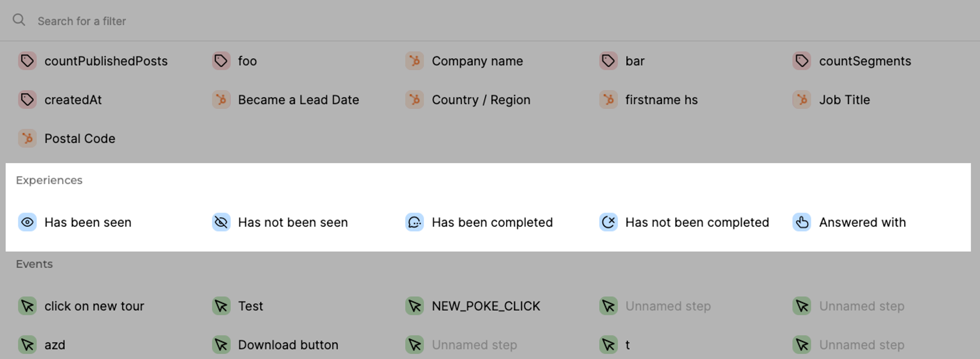Image resolution: width=980 pixels, height=359 pixels.
Task: Choose the NEW_POKE_CLICK event
Action: tap(485, 306)
